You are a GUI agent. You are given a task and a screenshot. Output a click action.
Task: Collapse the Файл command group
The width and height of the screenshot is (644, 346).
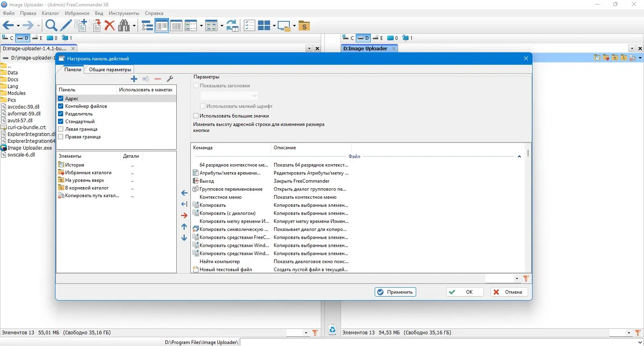(519, 157)
